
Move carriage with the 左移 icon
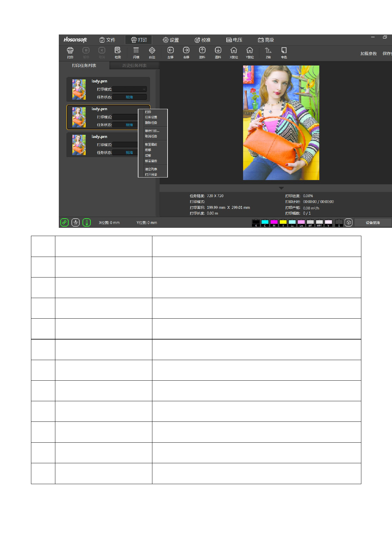[170, 52]
